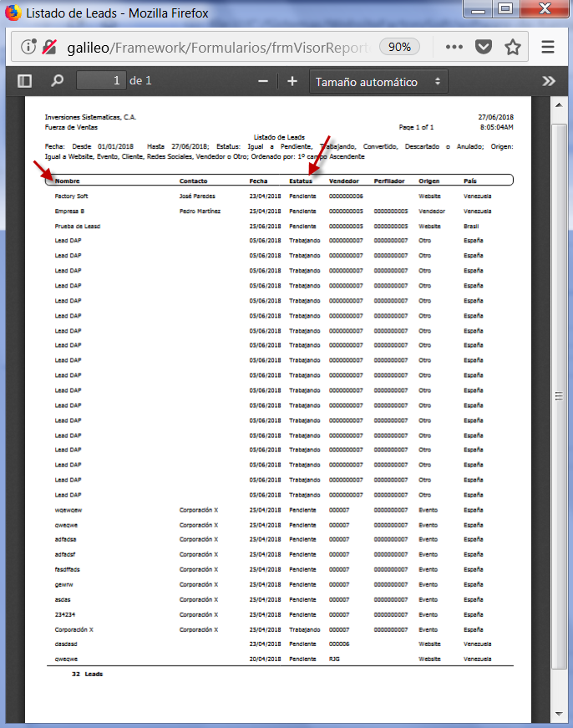Click the galileo URL address field
Screen dimensions: 573x728
[218, 48]
